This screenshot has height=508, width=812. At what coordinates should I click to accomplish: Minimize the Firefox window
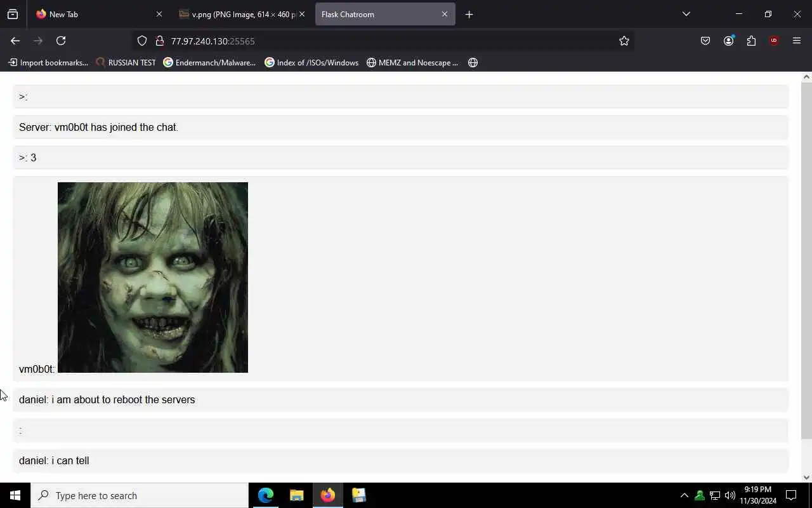pyautogui.click(x=738, y=14)
